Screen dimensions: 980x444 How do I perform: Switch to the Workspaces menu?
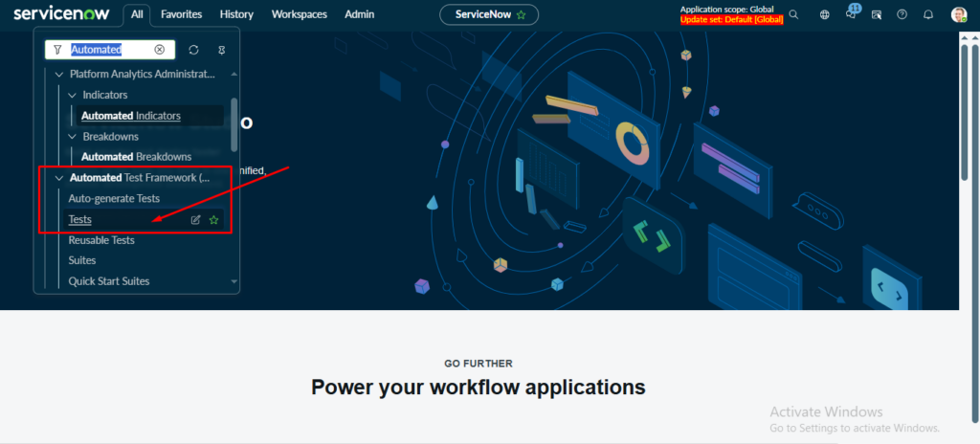tap(299, 15)
